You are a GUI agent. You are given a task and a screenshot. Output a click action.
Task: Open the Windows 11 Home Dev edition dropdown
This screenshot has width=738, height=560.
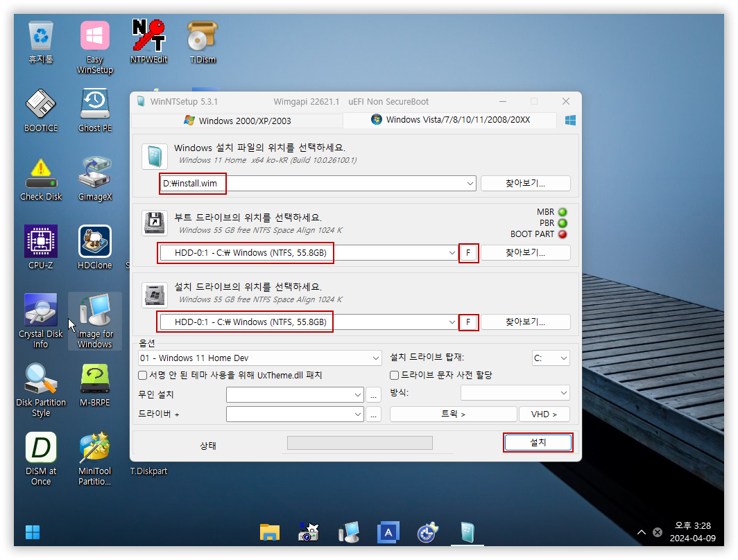(376, 358)
